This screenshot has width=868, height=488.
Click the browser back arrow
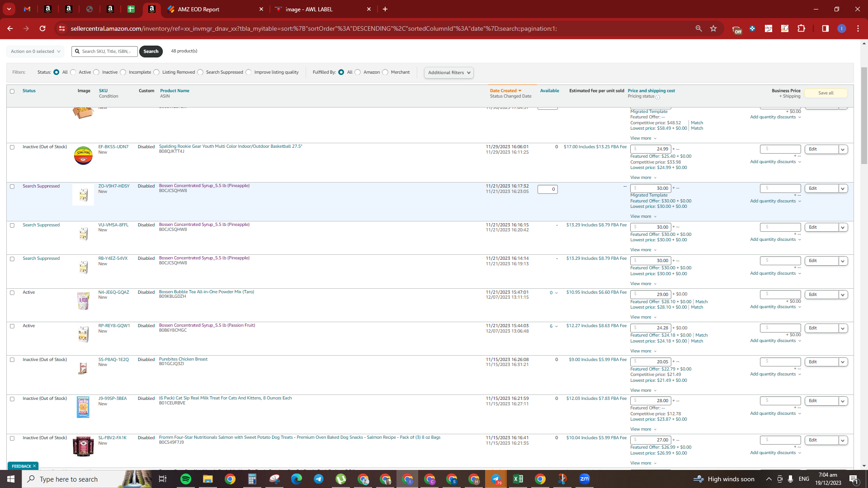[x=10, y=28]
